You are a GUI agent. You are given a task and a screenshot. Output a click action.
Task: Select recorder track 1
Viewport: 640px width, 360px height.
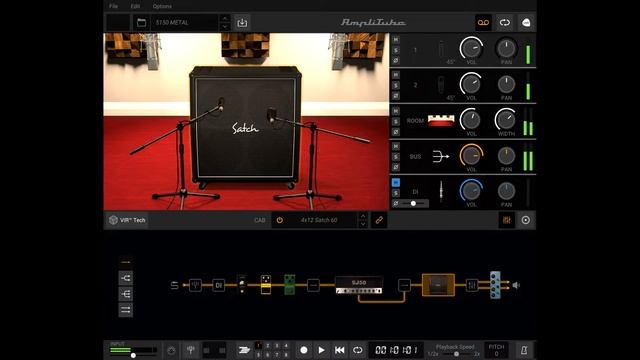click(258, 346)
